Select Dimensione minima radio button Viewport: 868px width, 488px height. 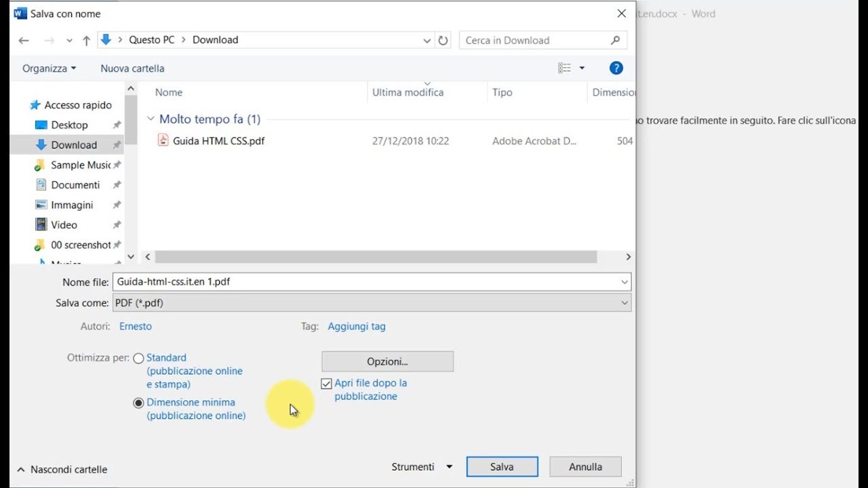tap(139, 403)
